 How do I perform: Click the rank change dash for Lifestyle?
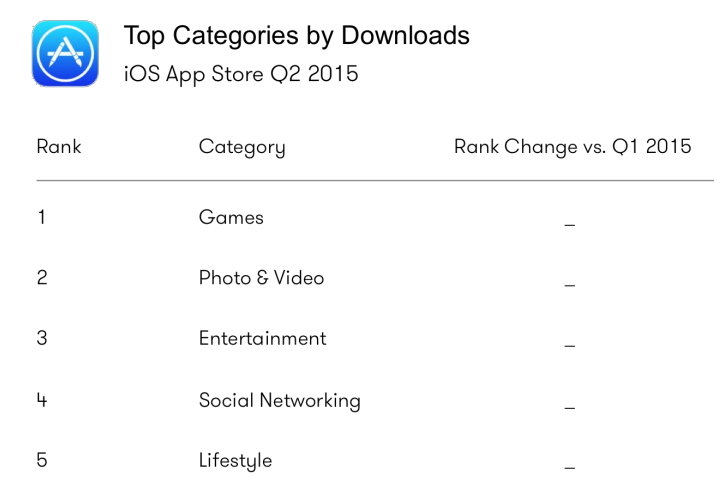point(569,467)
